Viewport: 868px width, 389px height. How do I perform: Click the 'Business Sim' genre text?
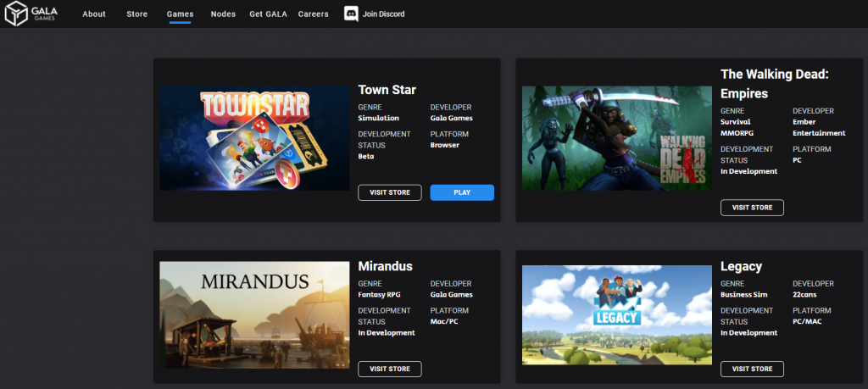pyautogui.click(x=744, y=294)
